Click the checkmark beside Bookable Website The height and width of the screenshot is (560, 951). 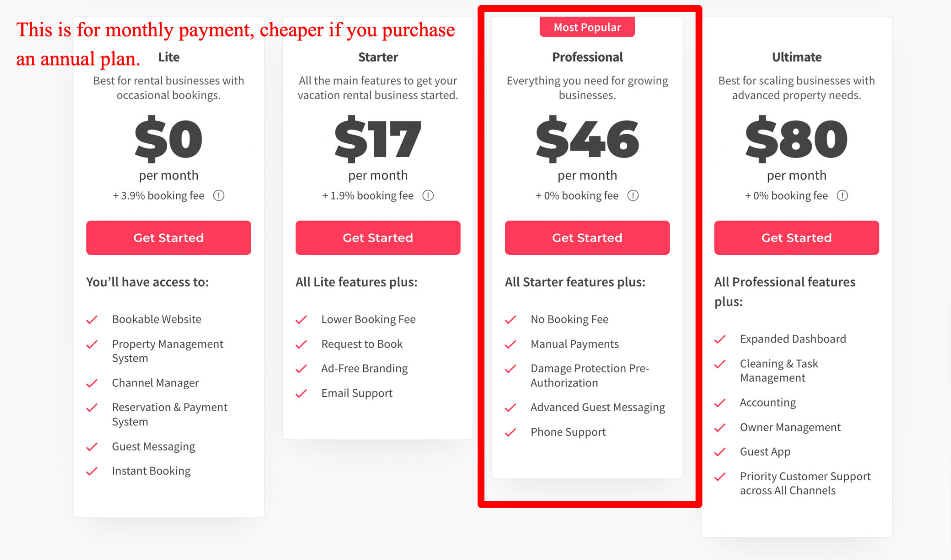[x=92, y=320]
